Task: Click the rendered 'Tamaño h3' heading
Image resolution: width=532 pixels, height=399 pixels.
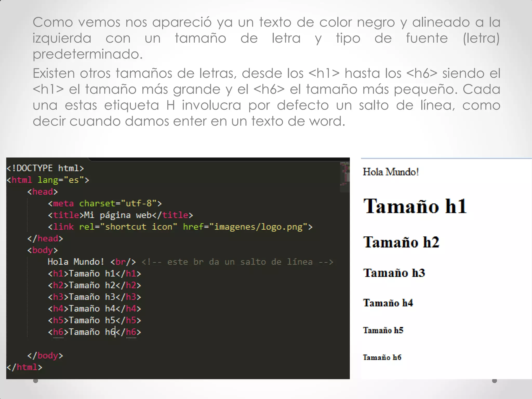Action: [394, 273]
